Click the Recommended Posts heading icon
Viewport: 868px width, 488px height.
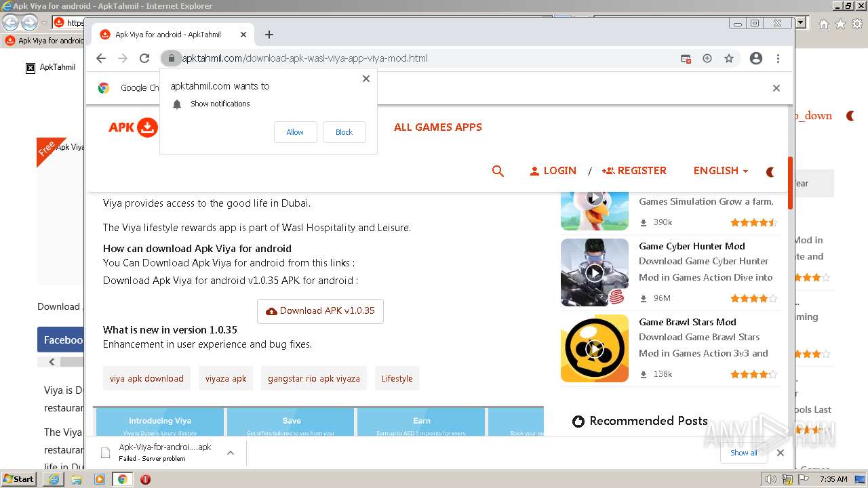click(x=578, y=422)
